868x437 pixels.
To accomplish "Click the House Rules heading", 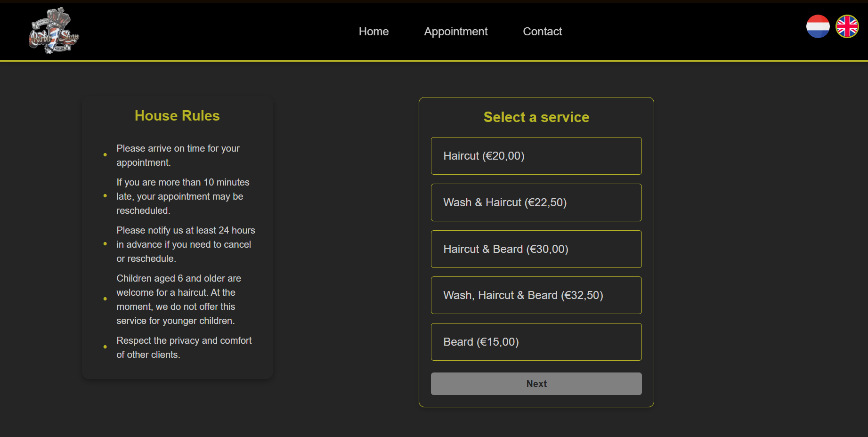I will click(177, 115).
